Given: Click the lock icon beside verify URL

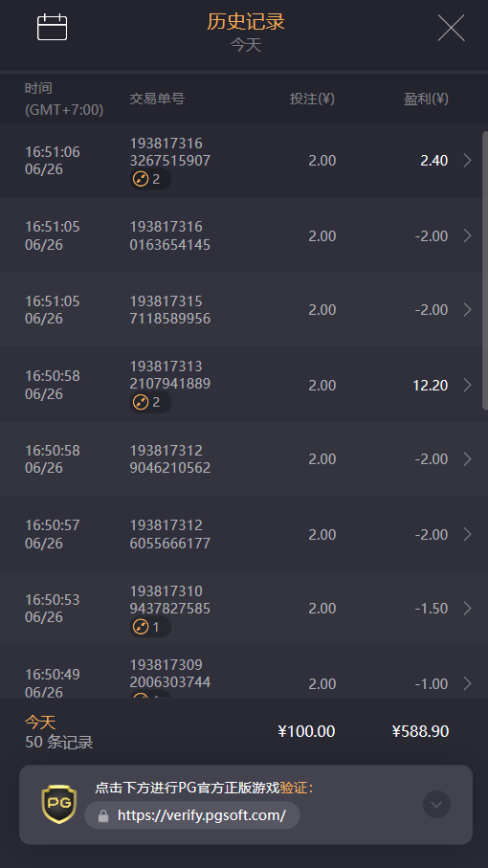Looking at the screenshot, I should coord(103,816).
